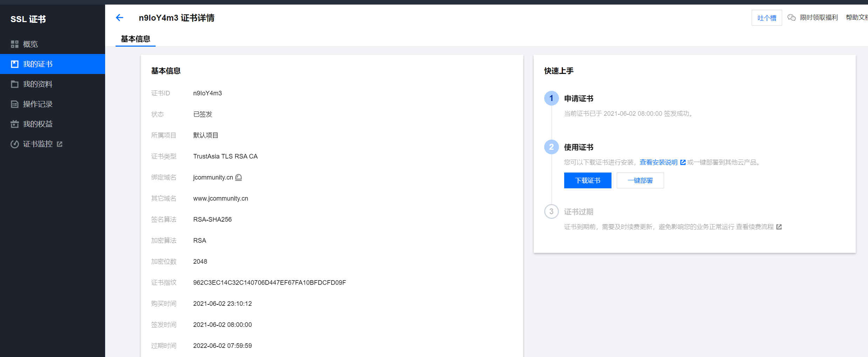Click the WeChat icon near 限时领取福利
The width and height of the screenshot is (868, 357).
click(792, 17)
